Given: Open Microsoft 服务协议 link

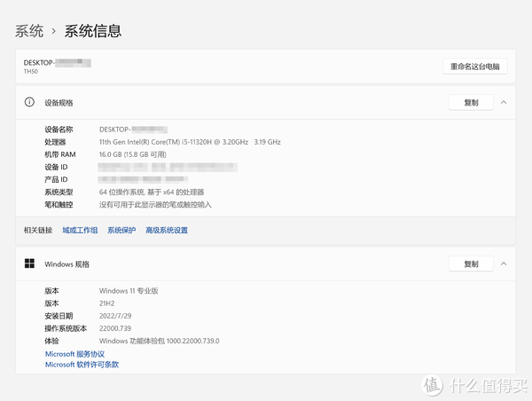Looking at the screenshot, I should point(75,354).
